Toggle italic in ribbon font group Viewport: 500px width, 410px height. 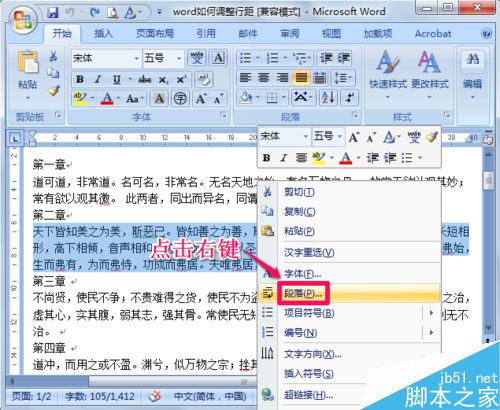98,80
